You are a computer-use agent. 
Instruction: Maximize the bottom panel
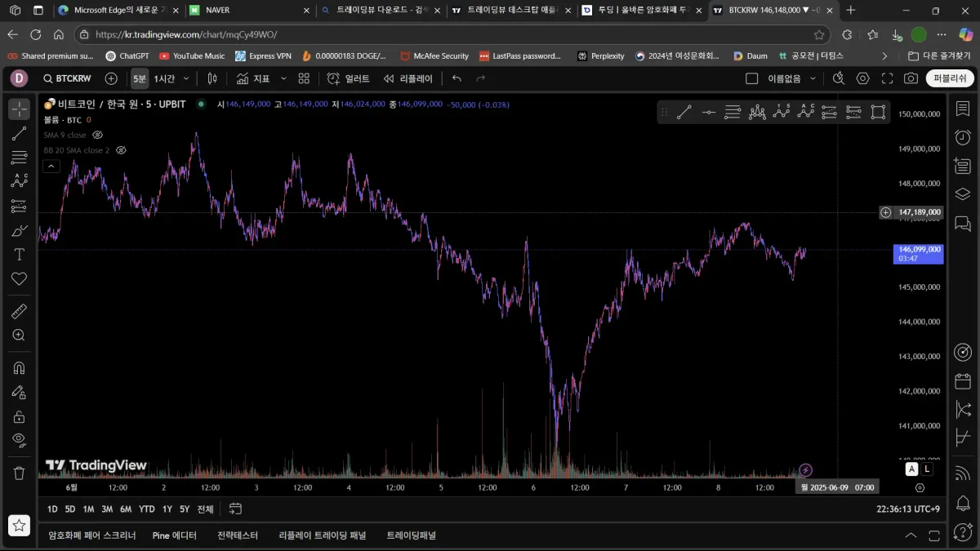pos(935,535)
